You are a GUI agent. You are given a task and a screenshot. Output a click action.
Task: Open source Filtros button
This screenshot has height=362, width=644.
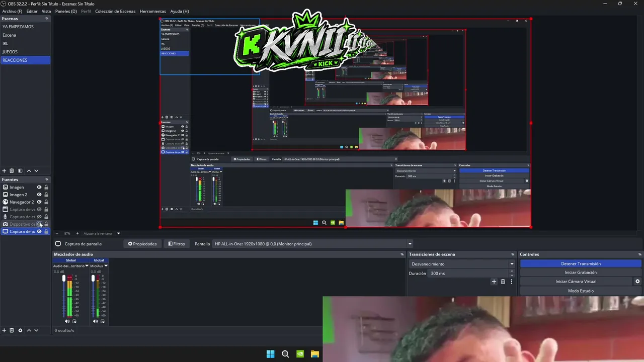[177, 244]
